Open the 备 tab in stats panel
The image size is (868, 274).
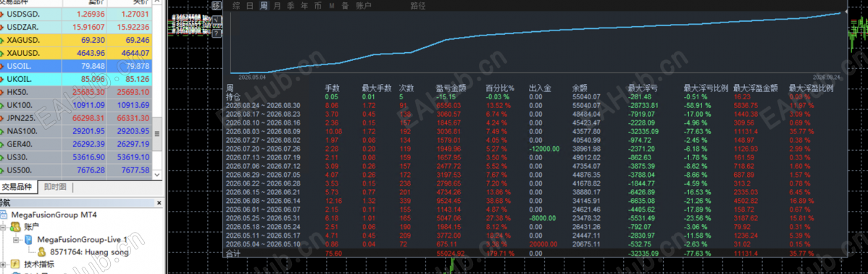pos(345,6)
